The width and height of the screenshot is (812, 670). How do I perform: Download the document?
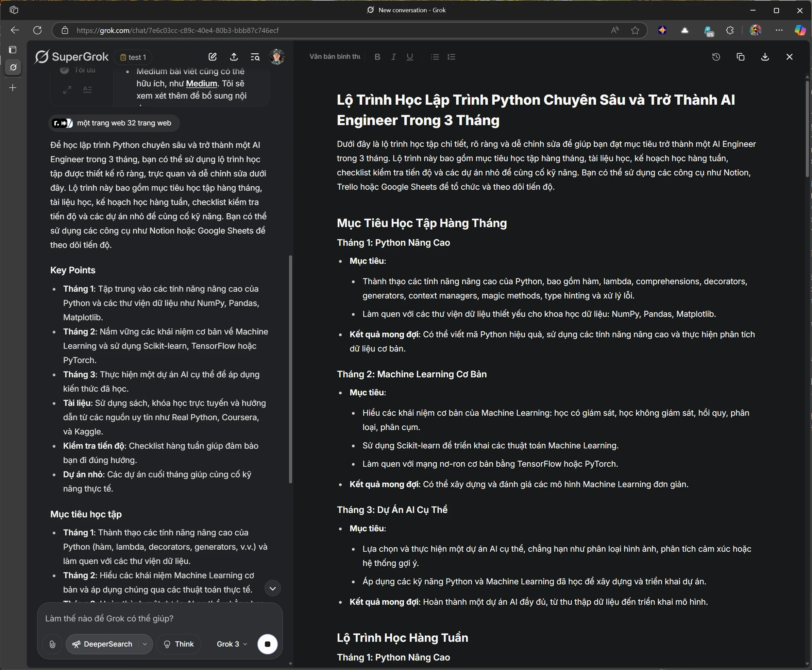pyautogui.click(x=765, y=57)
